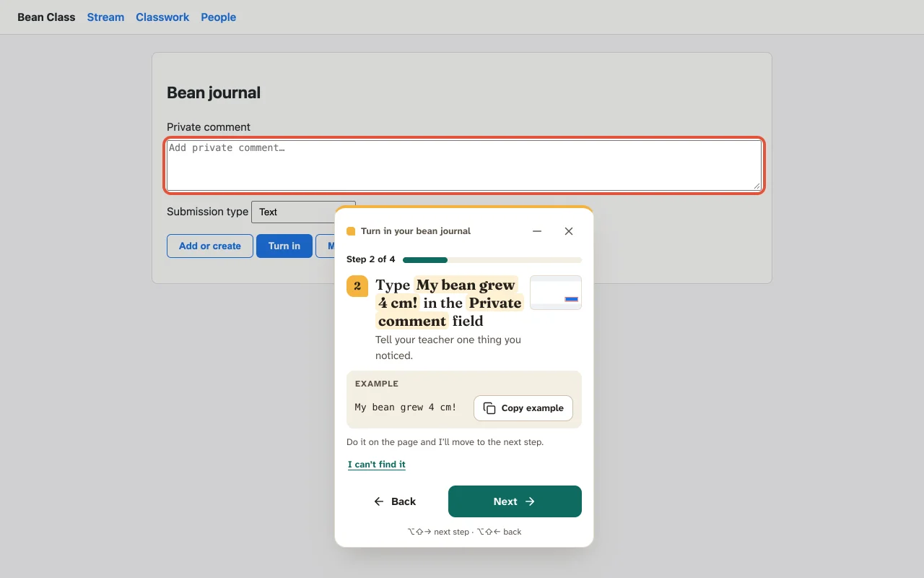924x578 pixels.
Task: Open the Submission type dropdown
Action: pos(303,212)
